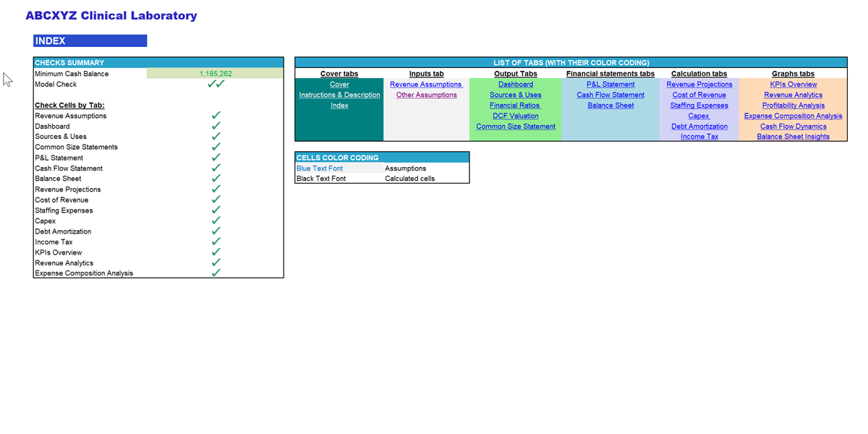This screenshot has width=868, height=434.
Task: Open the Cover sheet hyperlink
Action: point(339,84)
